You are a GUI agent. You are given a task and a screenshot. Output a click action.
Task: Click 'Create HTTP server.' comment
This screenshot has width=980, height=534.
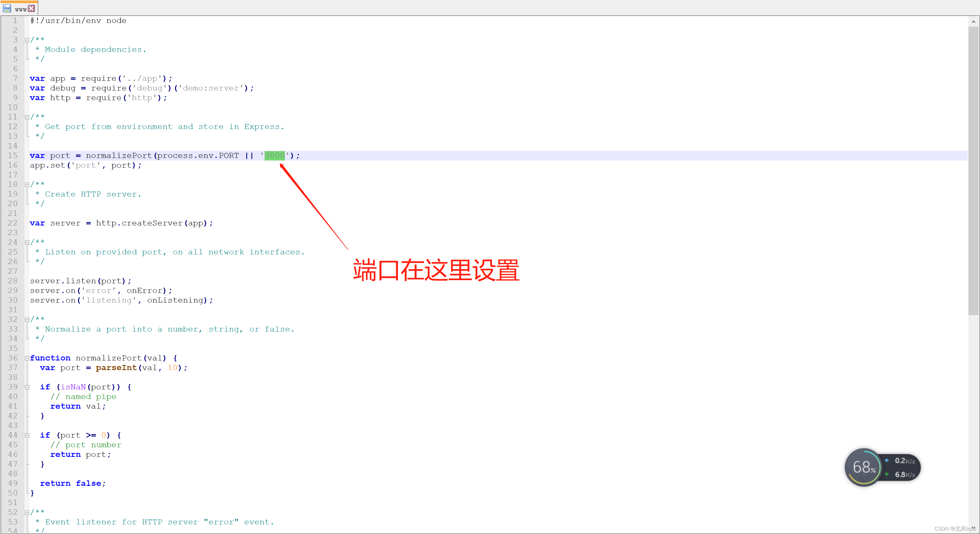(x=93, y=194)
